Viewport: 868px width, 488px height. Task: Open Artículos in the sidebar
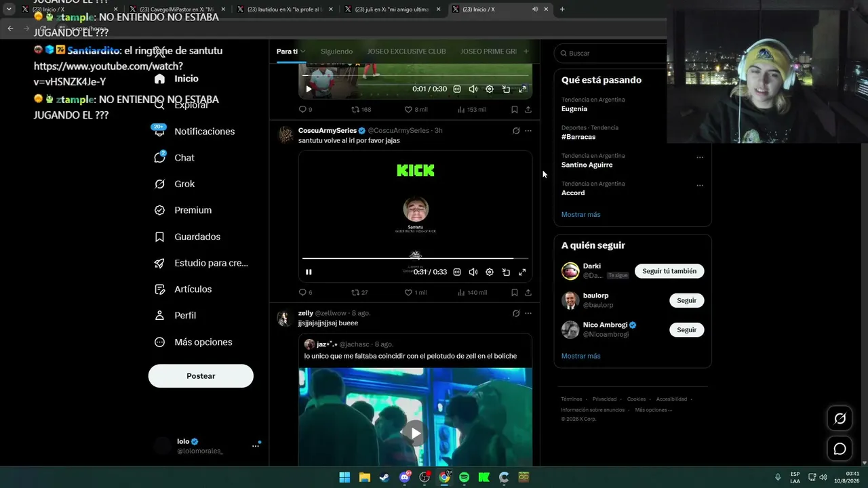[x=183, y=289]
